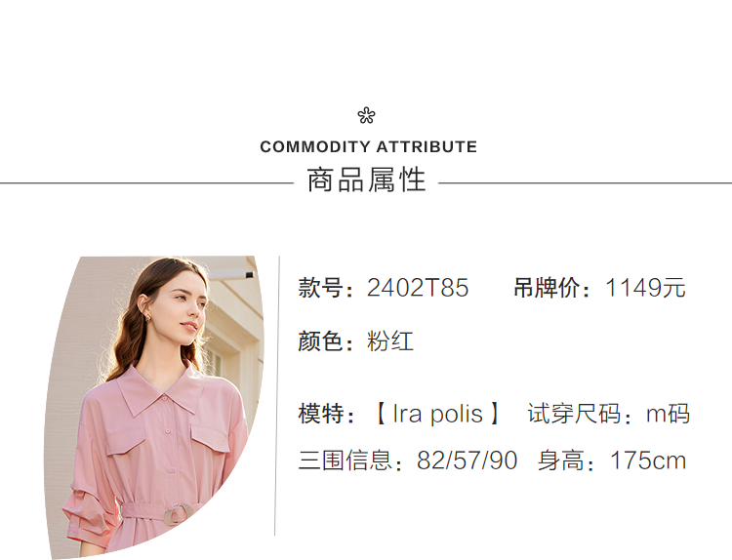Click the flower icon above the heading
Screen dimensions: 732x560
tap(366, 116)
